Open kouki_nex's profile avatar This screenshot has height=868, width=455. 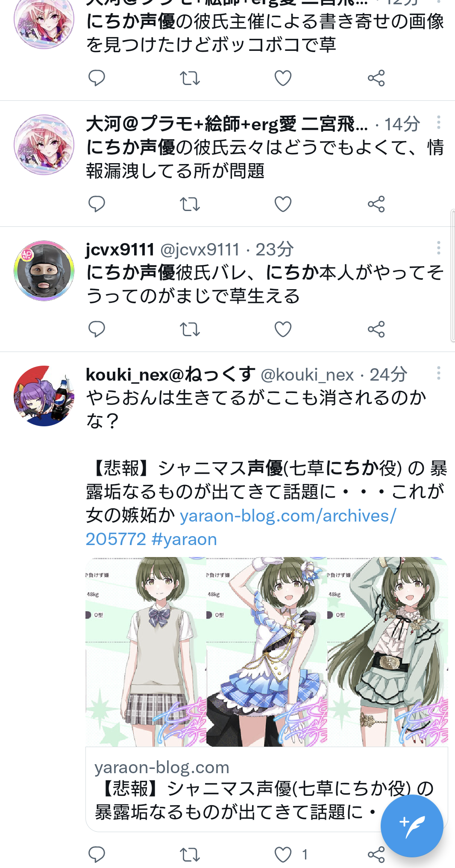(x=44, y=396)
